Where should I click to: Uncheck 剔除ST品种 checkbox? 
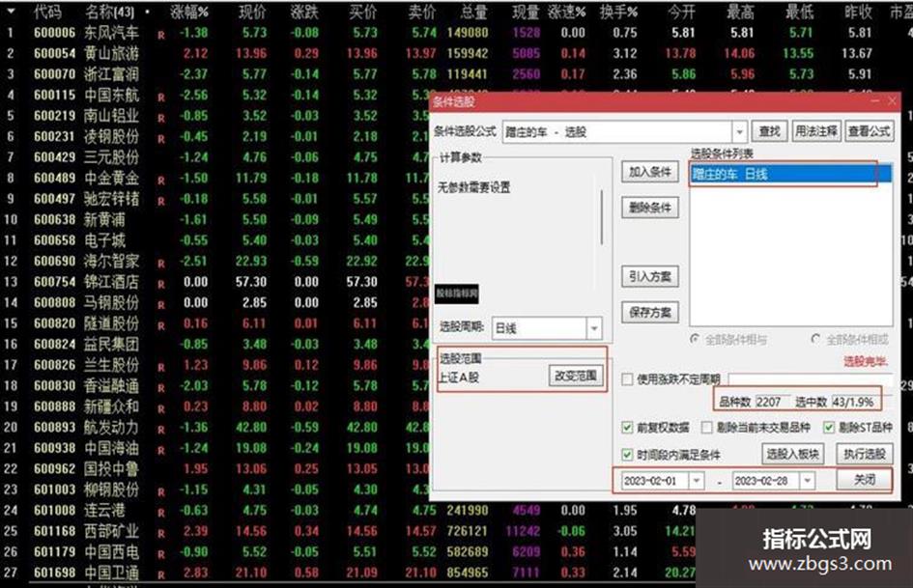(829, 428)
